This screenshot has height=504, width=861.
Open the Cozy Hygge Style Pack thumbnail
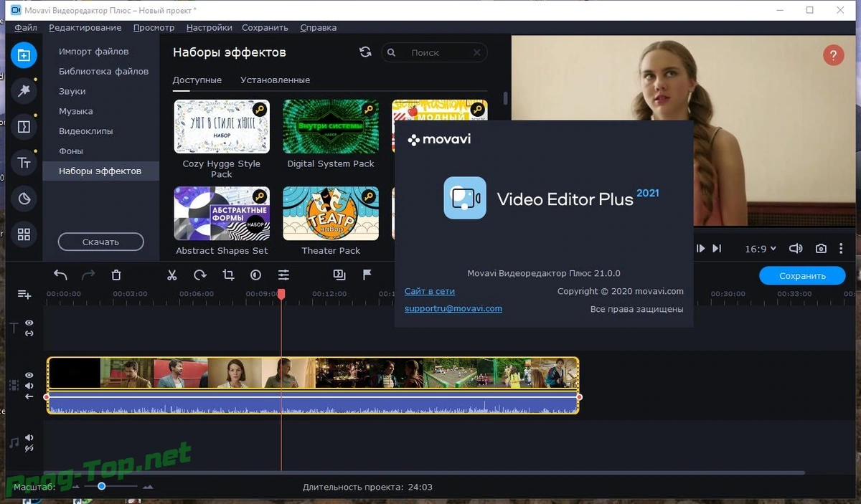click(222, 126)
